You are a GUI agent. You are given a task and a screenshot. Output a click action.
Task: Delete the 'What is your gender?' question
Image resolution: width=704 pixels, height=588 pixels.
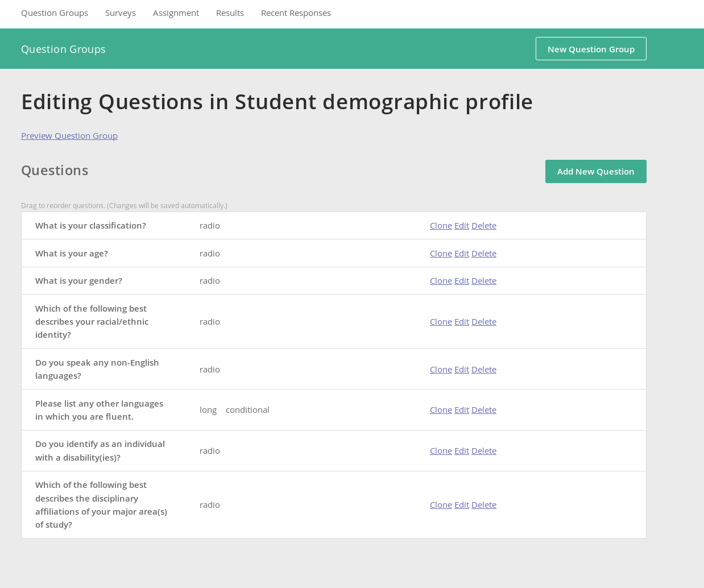click(484, 280)
